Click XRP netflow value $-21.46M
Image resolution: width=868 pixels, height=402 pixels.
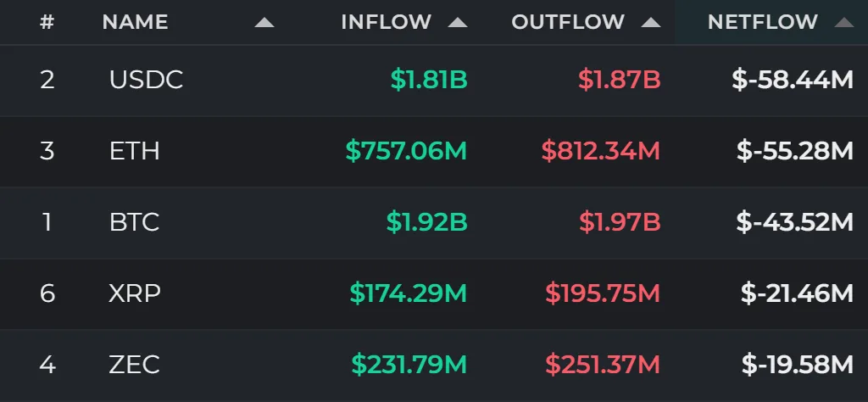797,293
